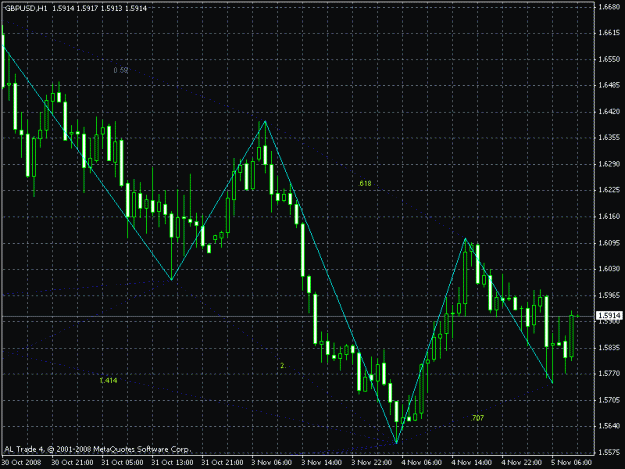Select the 1.6680 price axis label
Screen dimensions: 625x469
(610, 7)
